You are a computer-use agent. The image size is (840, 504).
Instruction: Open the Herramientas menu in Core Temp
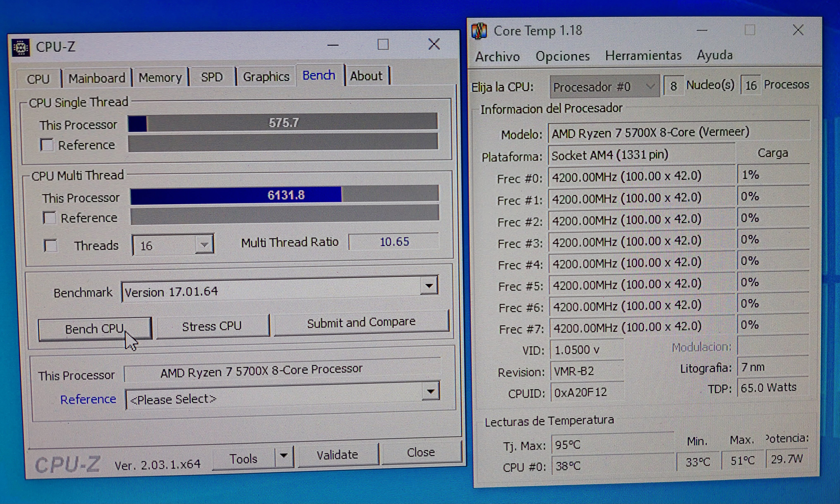643,55
